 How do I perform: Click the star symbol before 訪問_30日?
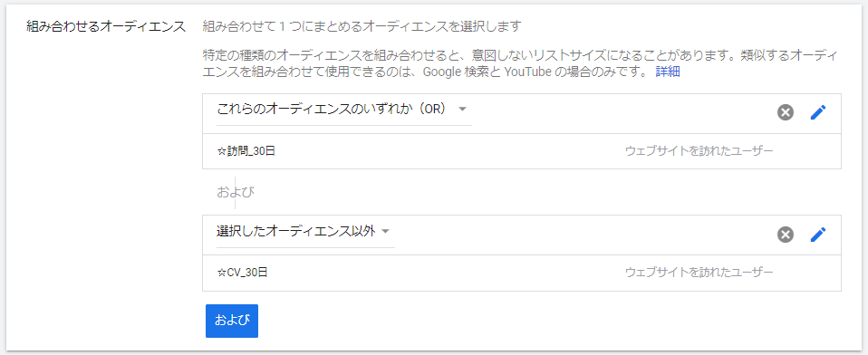point(221,151)
